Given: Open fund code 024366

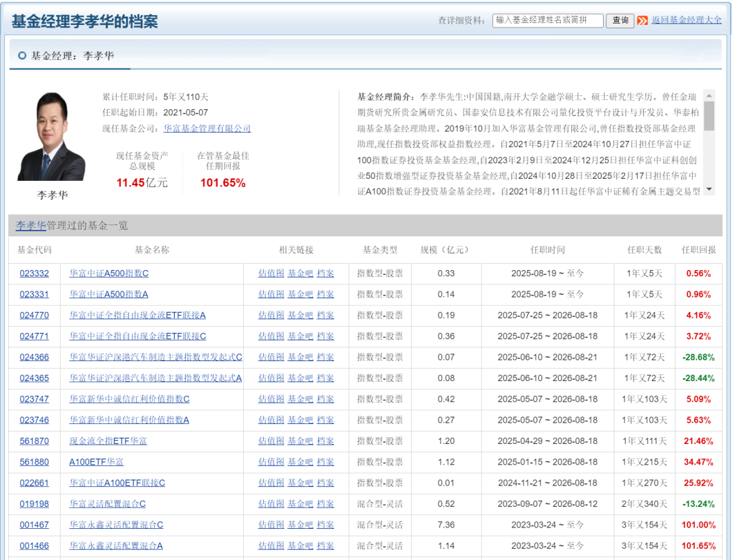Looking at the screenshot, I should (x=35, y=357).
